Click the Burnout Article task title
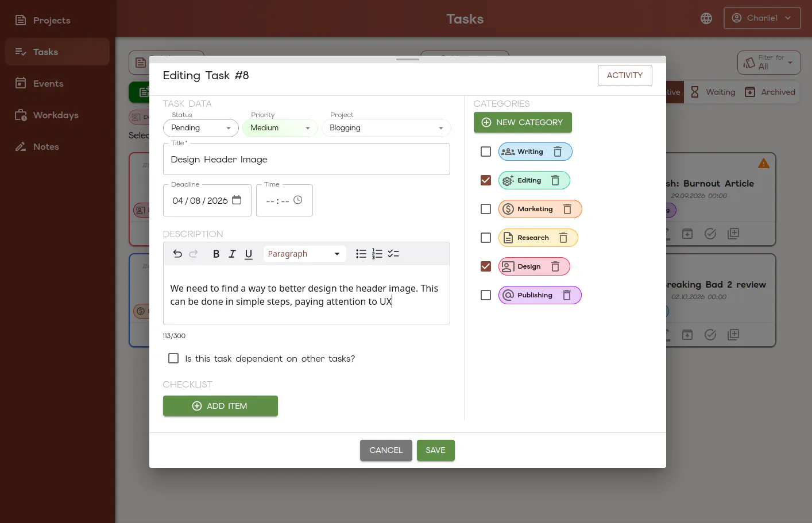 pyautogui.click(x=710, y=184)
